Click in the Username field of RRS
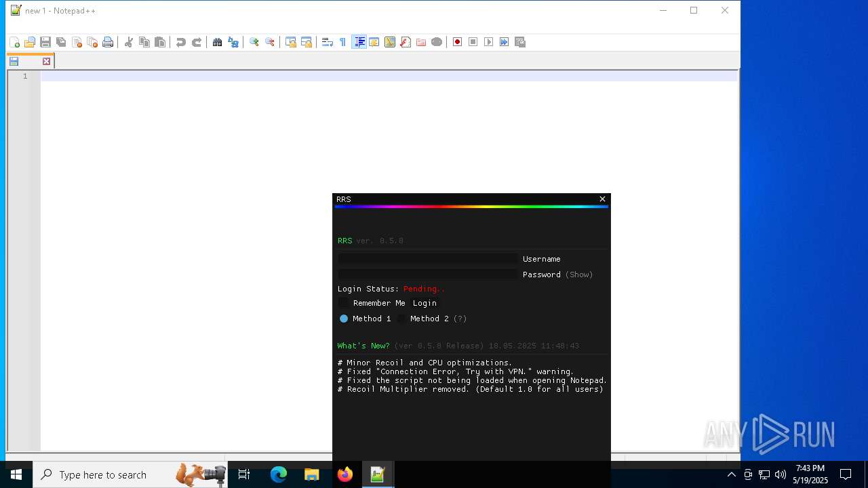The height and width of the screenshot is (488, 868). pos(428,259)
